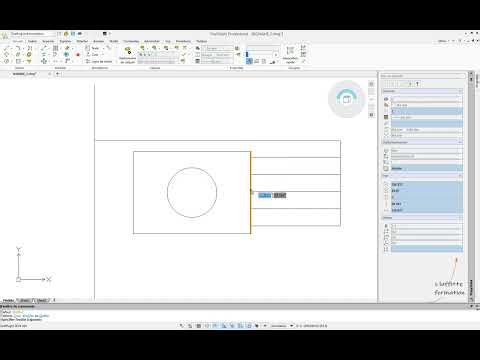The height and width of the screenshot is (360, 480).
Task: Click the save icon in quick access toolbar
Action: [x=73, y=34]
